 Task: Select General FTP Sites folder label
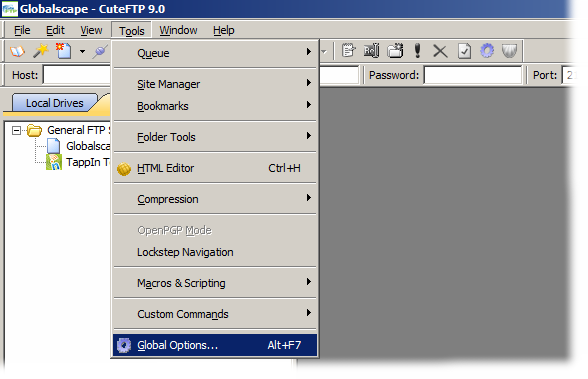[x=78, y=130]
